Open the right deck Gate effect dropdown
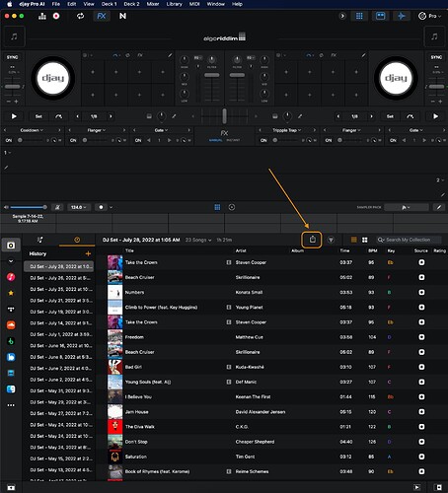The width and height of the screenshot is (448, 493). (x=415, y=130)
